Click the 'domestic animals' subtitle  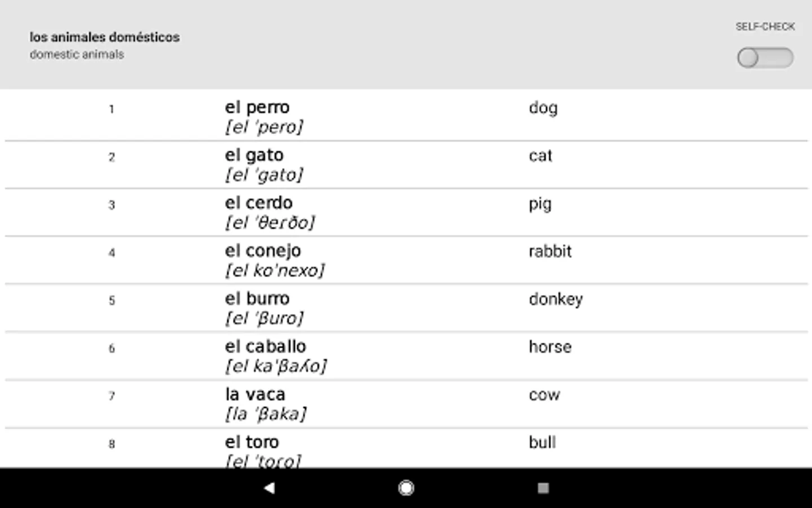click(x=77, y=55)
